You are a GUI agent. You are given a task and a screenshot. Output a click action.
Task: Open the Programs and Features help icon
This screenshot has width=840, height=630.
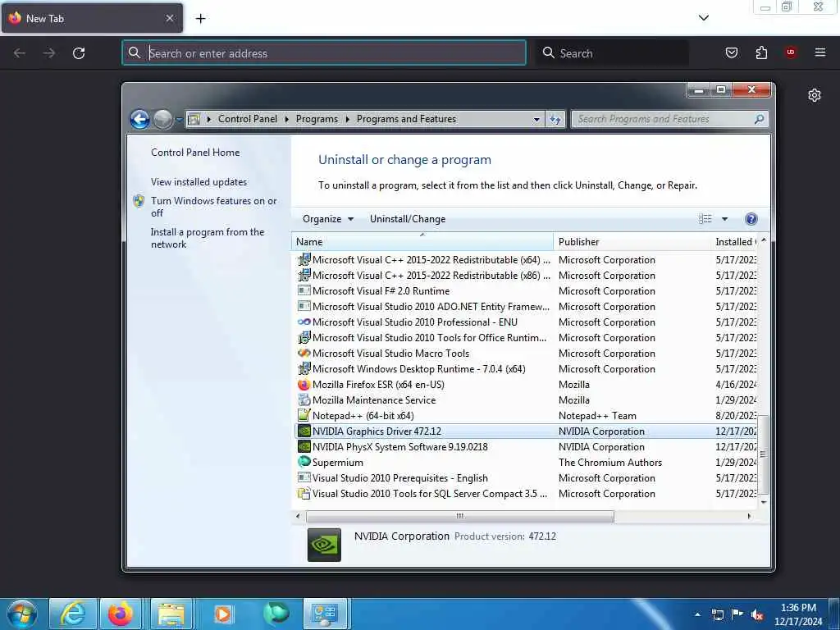[x=751, y=218]
